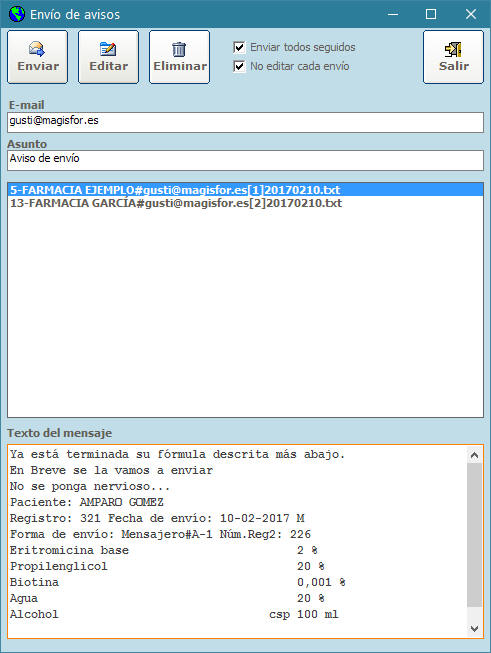This screenshot has width=491, height=653.
Task: Click the Editar notepad icon
Action: click(108, 49)
